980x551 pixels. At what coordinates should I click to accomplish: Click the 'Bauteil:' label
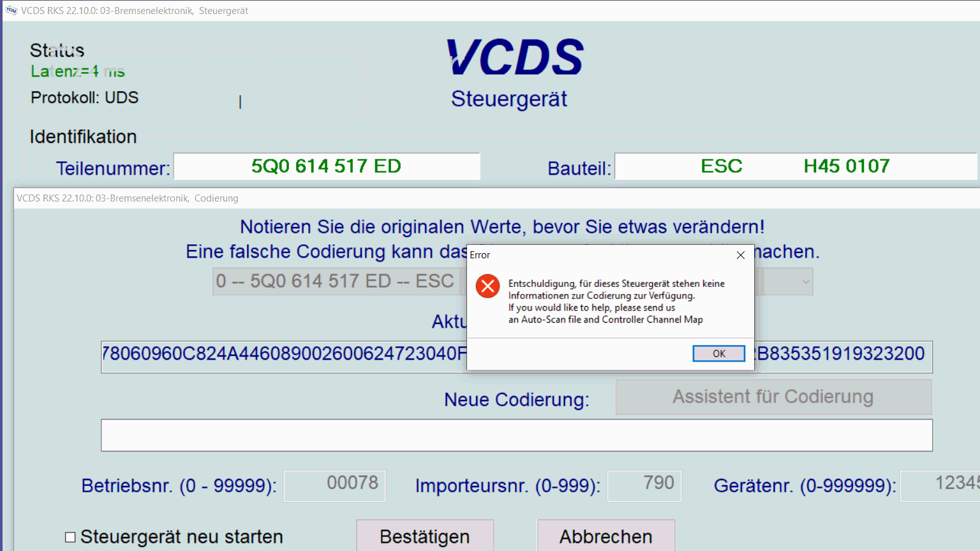coord(579,168)
